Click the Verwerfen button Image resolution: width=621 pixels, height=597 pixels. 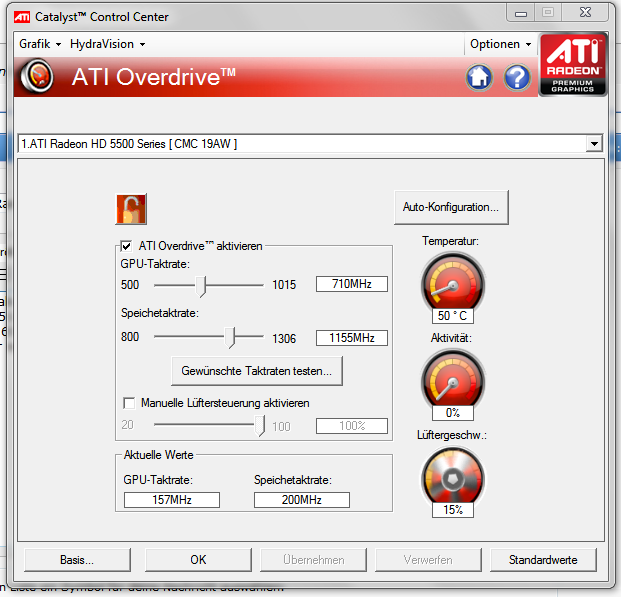pos(428,560)
